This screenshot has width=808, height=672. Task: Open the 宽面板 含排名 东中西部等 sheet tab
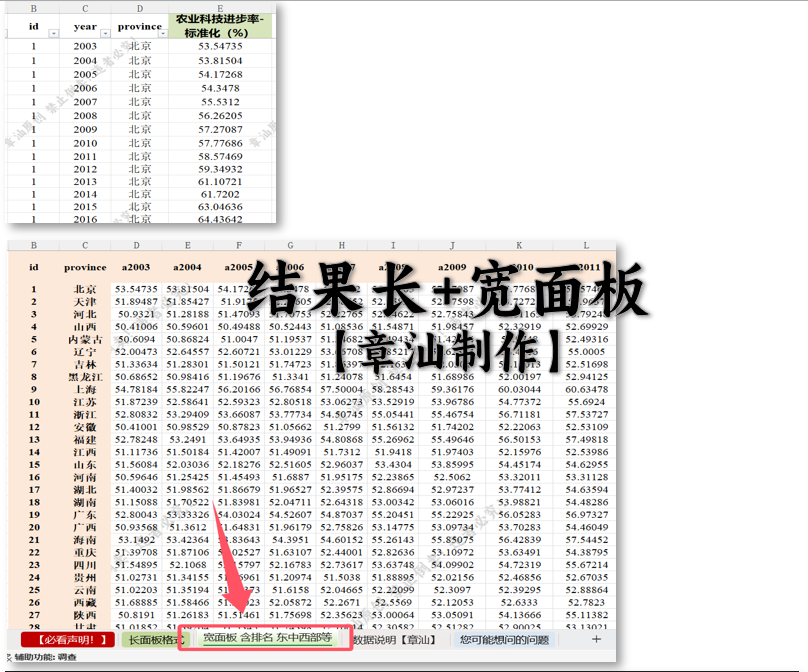267,638
